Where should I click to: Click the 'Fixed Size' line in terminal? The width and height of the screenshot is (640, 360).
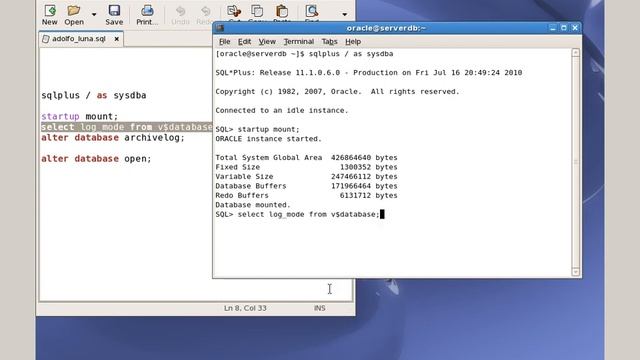[x=306, y=167]
